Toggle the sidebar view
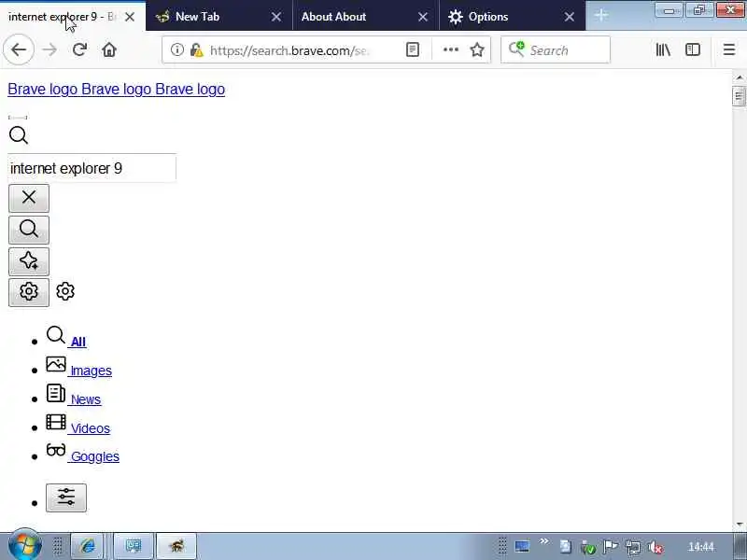This screenshot has height=560, width=747. pos(693,49)
